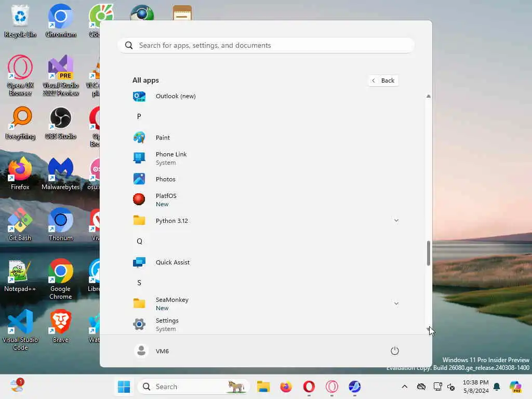Select the Opera GX Browser desktop icon
Viewport: 532px width, 399px height.
(20, 75)
